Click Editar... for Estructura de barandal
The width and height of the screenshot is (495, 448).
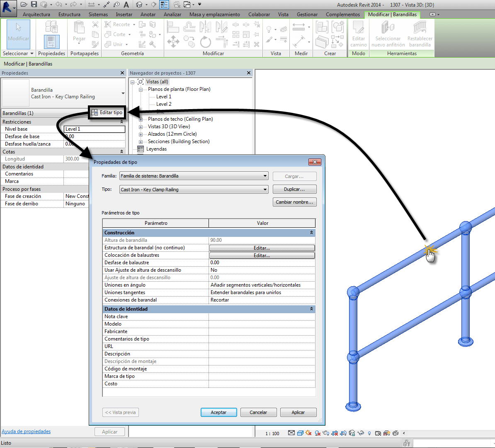pos(262,248)
